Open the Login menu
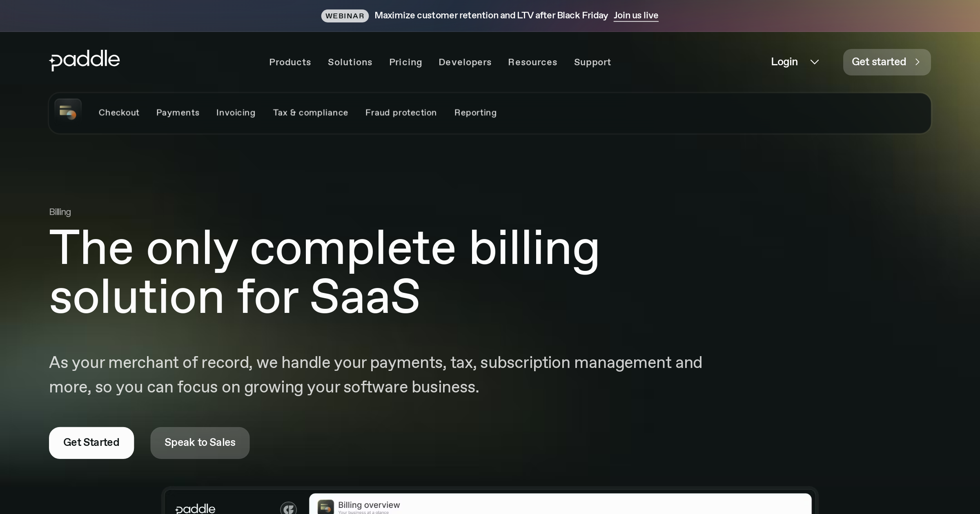 [784, 62]
